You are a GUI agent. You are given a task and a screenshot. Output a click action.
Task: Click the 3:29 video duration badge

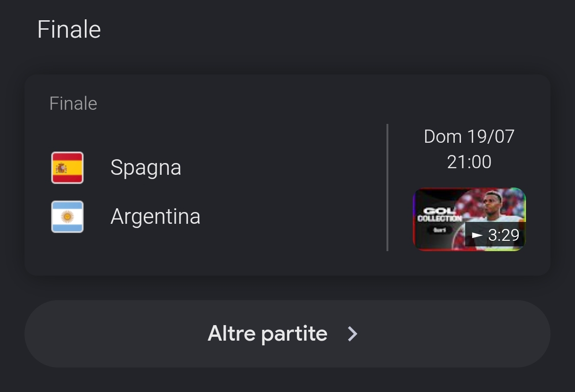point(495,235)
